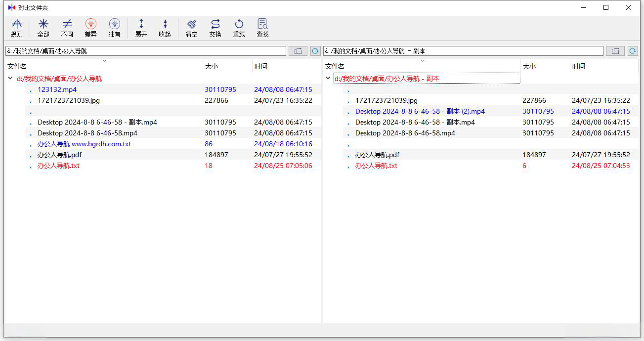Collapse all folders with 收起
This screenshot has height=341, width=644.
[x=165, y=28]
